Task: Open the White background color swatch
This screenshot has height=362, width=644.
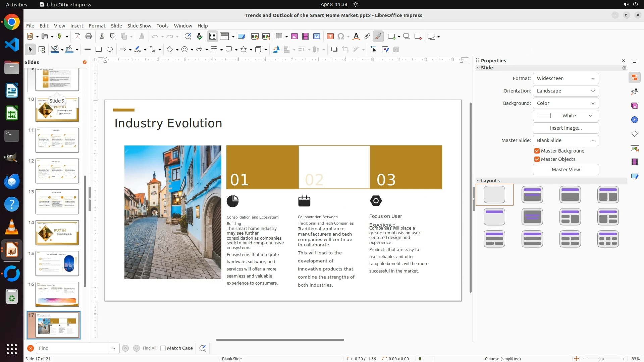Action: point(566,116)
